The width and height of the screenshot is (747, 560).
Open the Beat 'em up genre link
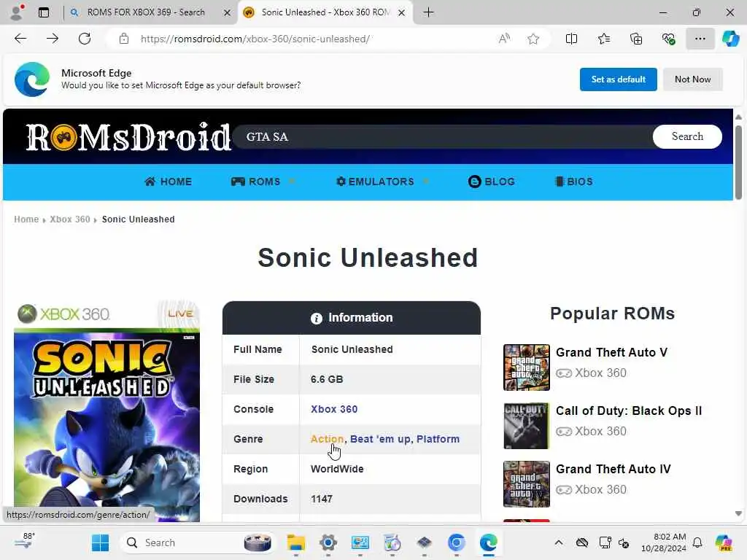[380, 439]
